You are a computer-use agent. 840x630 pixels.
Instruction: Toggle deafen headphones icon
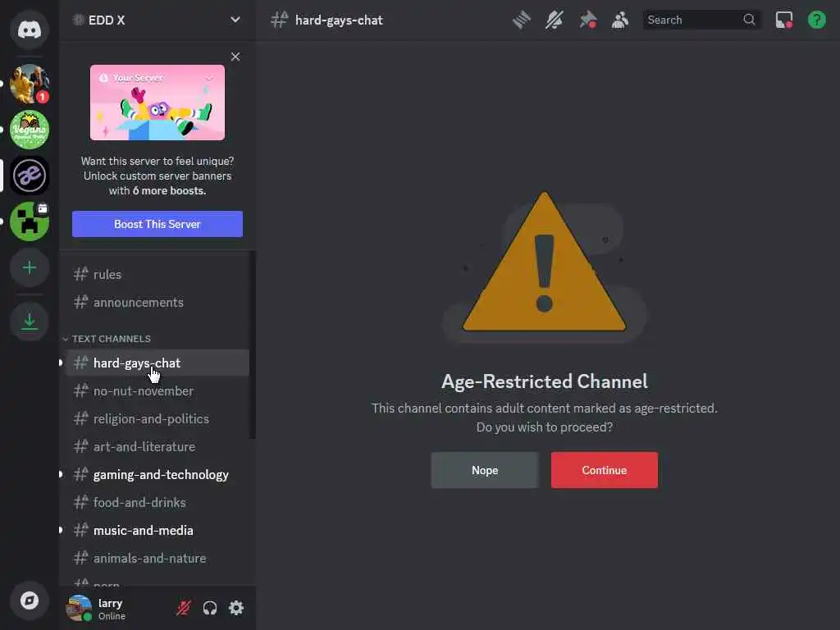coord(210,608)
